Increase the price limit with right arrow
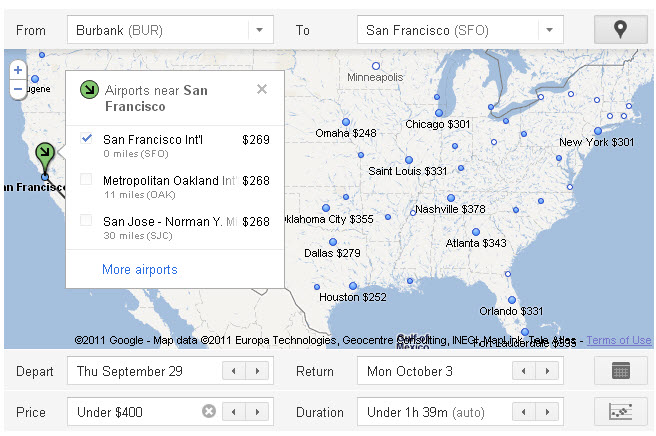Screen dimensions: 656x436 click(257, 412)
